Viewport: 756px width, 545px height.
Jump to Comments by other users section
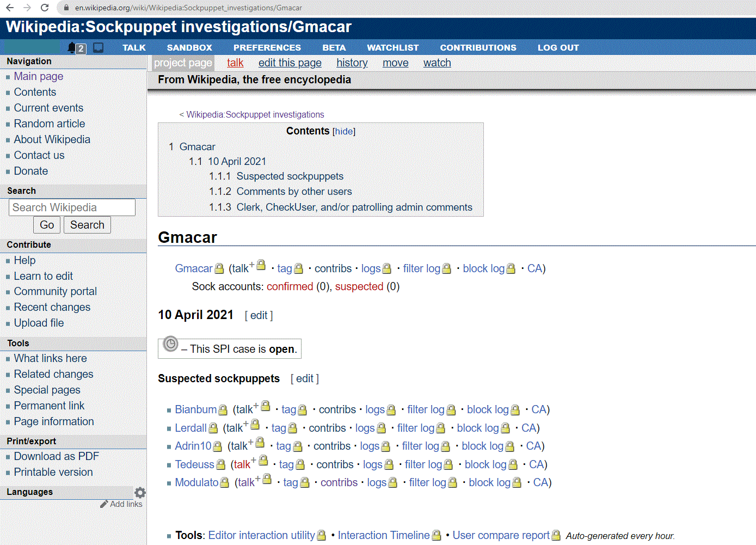294,192
